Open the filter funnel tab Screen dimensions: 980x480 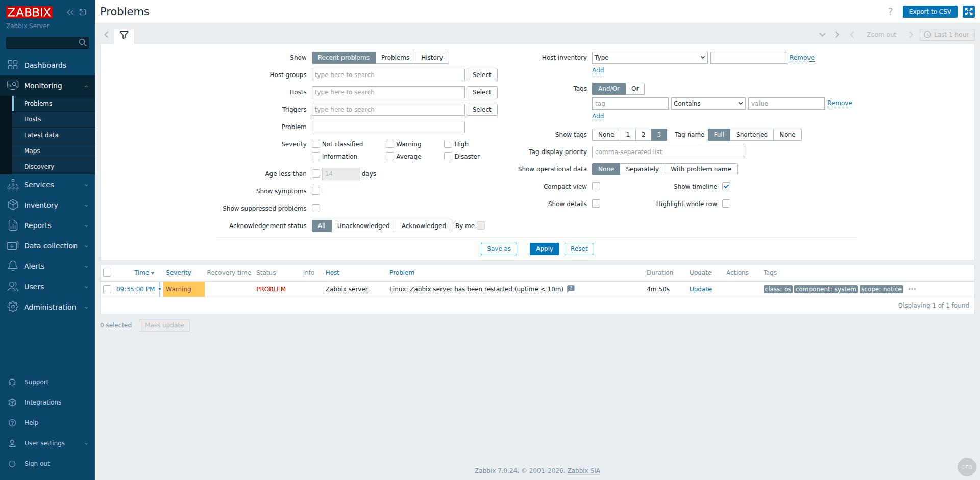coord(124,35)
